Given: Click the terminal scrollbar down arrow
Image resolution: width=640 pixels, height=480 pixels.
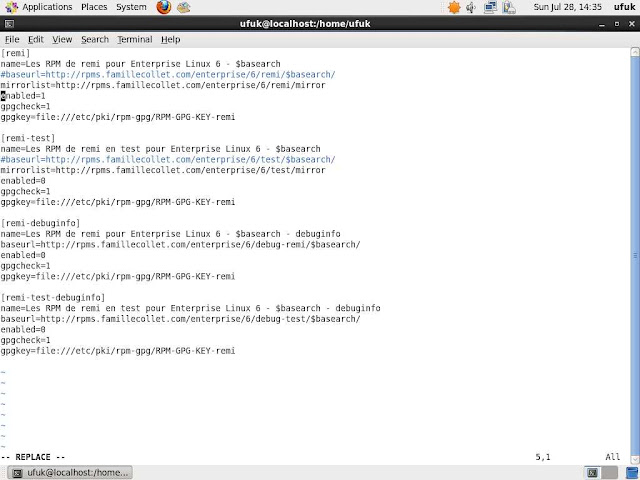Looking at the screenshot, I should [x=635, y=460].
